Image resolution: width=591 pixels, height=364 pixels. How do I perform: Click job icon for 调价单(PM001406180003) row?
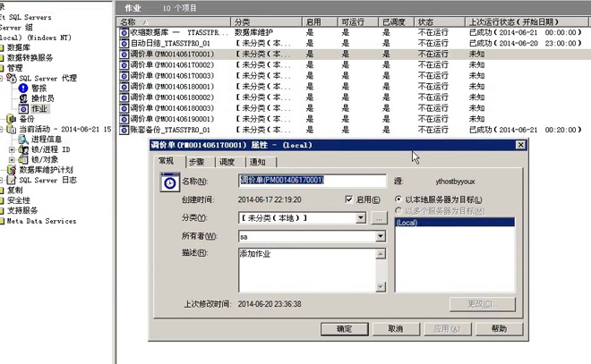click(124, 108)
